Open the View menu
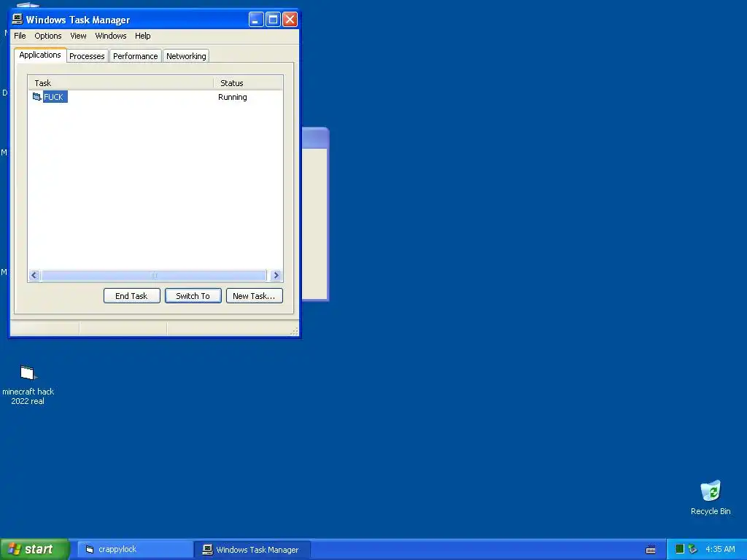Screen dimensions: 747x560 (78, 36)
